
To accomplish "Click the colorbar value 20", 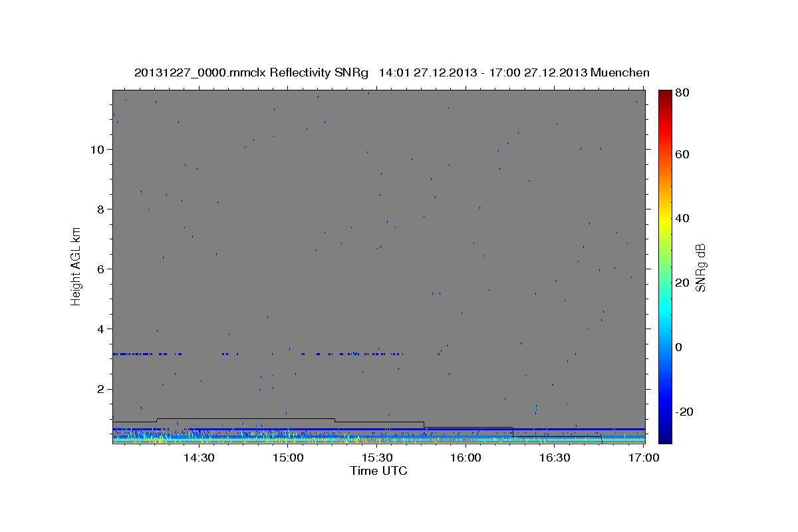I will (x=684, y=283).
